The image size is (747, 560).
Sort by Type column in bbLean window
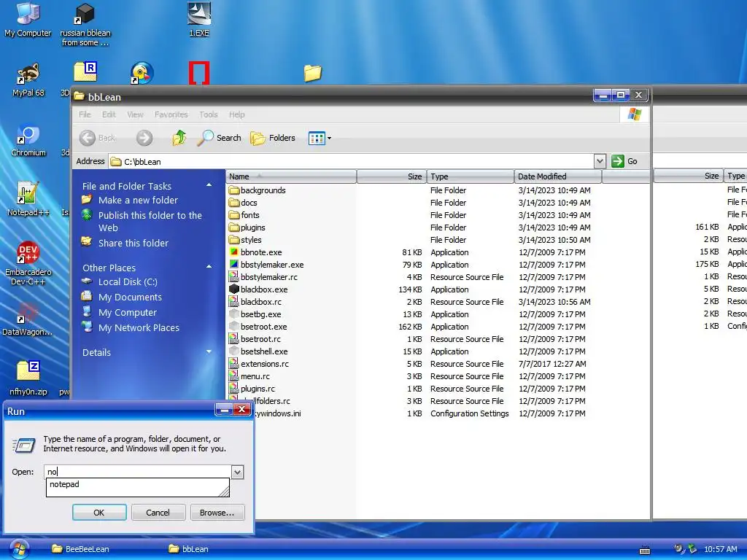471,176
